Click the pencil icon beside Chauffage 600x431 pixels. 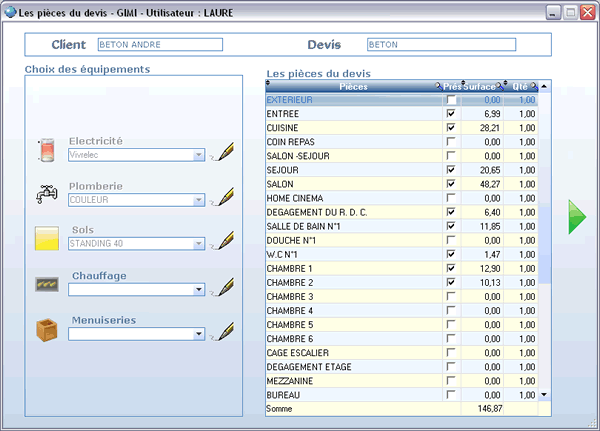point(227,287)
